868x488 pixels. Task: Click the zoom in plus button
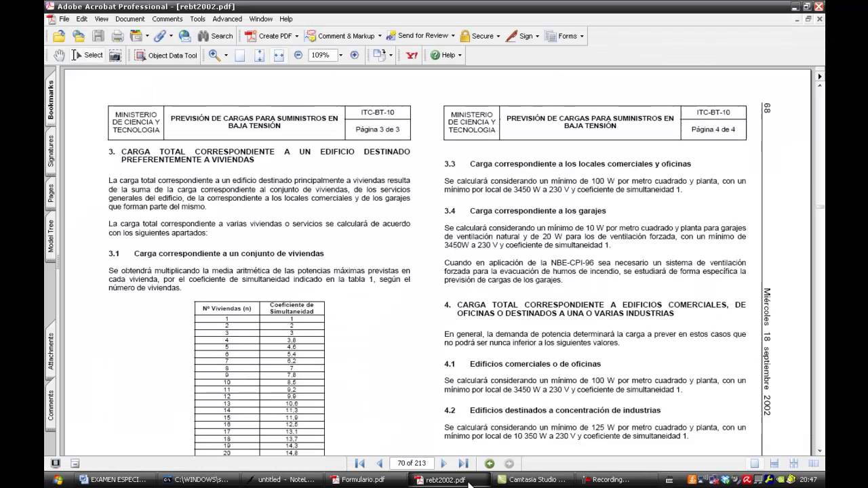click(354, 55)
